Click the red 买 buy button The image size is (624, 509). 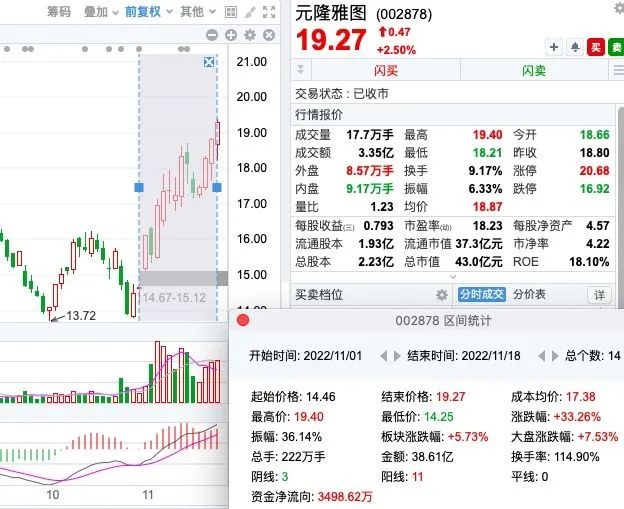pos(595,47)
